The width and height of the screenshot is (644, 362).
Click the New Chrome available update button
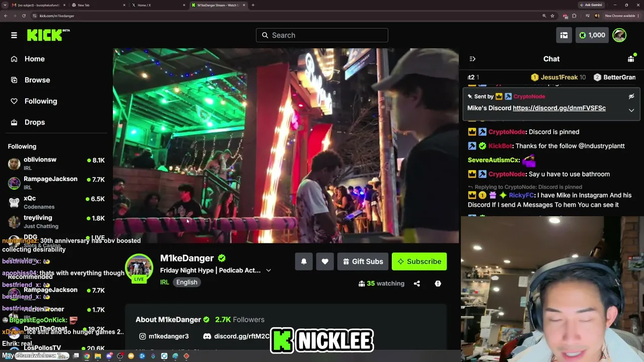pyautogui.click(x=622, y=16)
